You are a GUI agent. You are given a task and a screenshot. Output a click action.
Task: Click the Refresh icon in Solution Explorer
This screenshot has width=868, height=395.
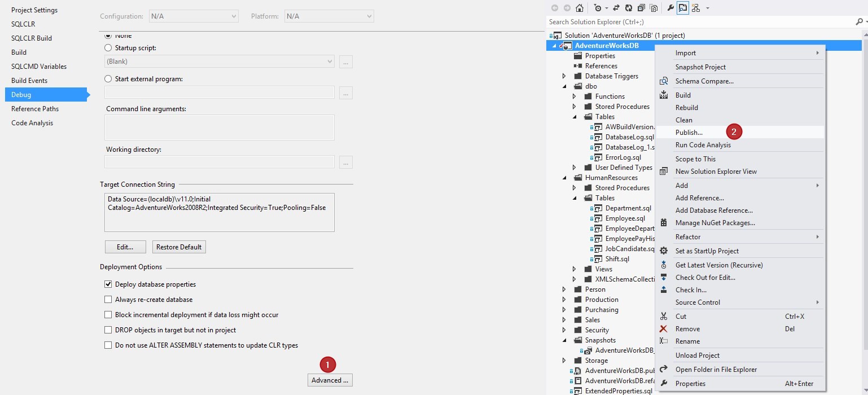pyautogui.click(x=629, y=8)
